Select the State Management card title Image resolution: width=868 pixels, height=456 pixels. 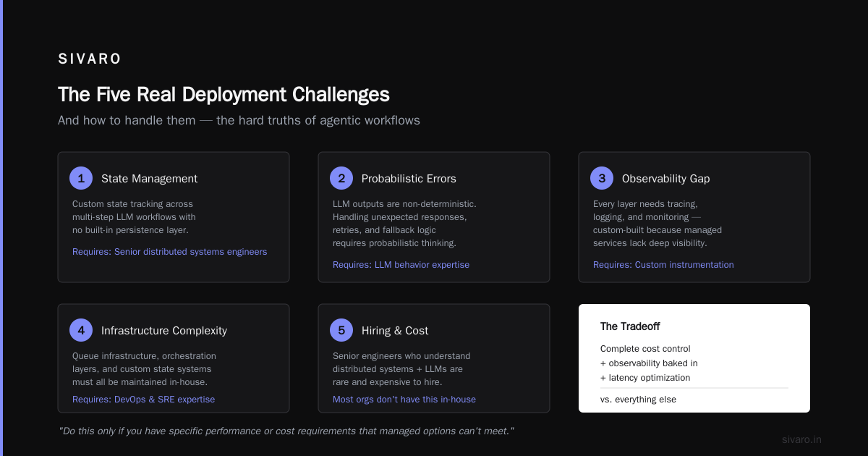click(x=149, y=179)
